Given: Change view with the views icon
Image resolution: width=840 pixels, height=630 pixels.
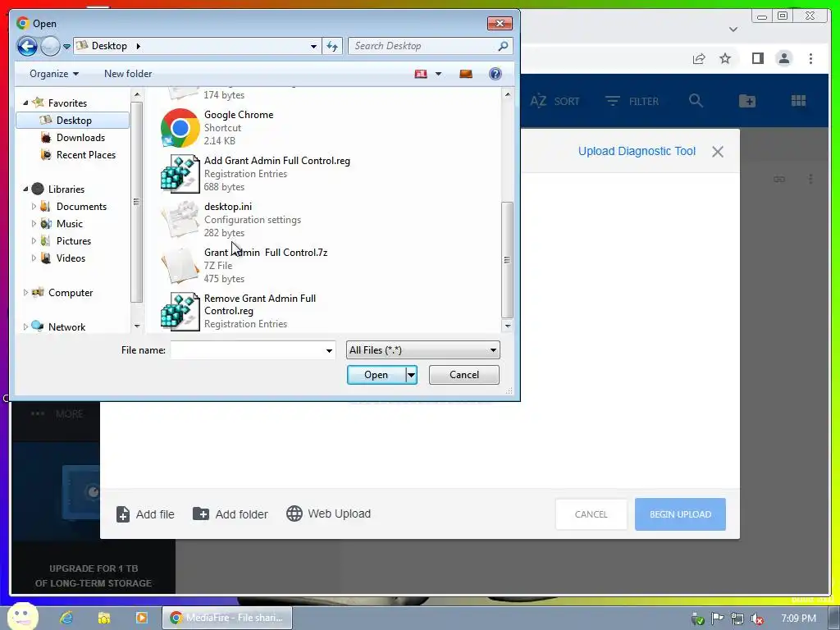Looking at the screenshot, I should coord(421,74).
